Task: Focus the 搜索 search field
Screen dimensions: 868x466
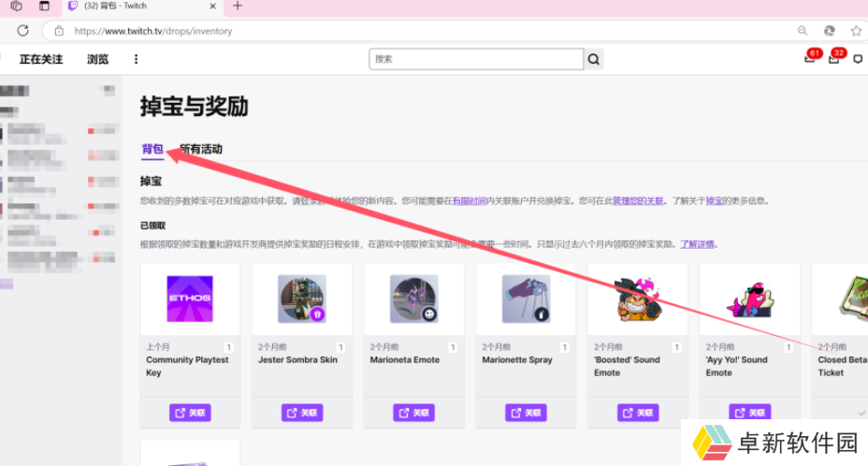Action: pyautogui.click(x=476, y=59)
